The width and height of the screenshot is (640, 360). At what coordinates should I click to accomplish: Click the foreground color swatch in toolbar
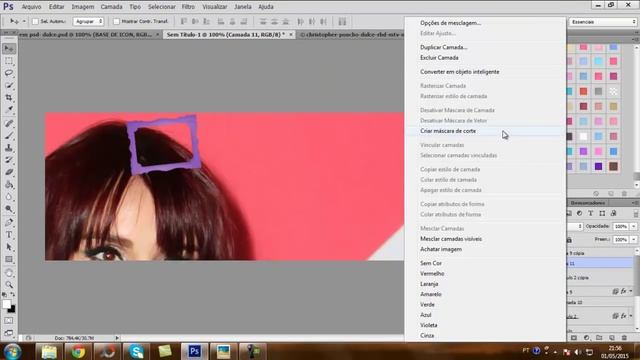(6, 304)
